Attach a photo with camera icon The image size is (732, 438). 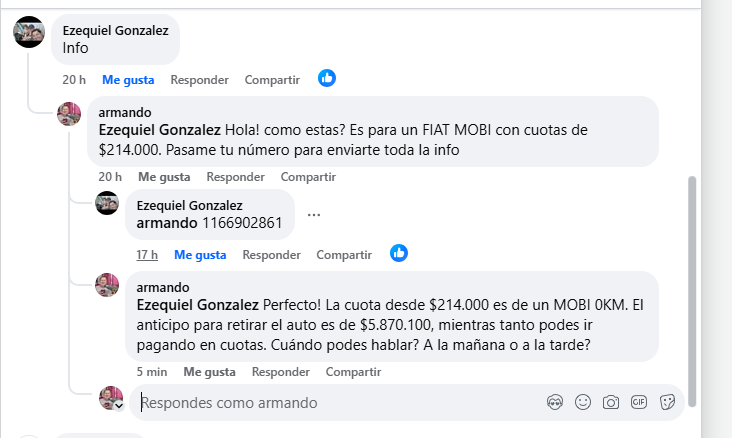[611, 402]
